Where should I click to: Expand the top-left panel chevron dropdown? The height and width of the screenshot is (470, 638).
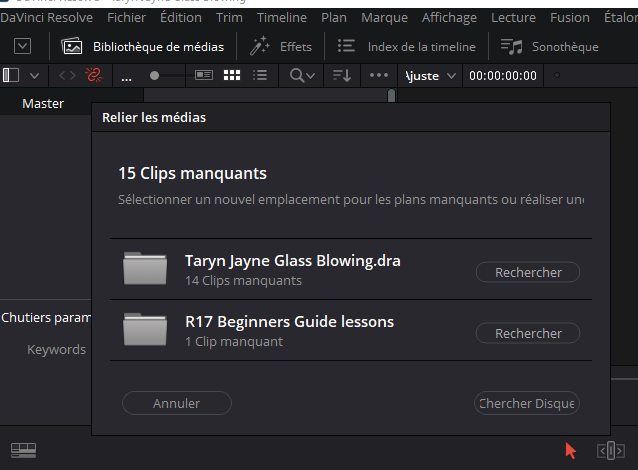[x=22, y=46]
